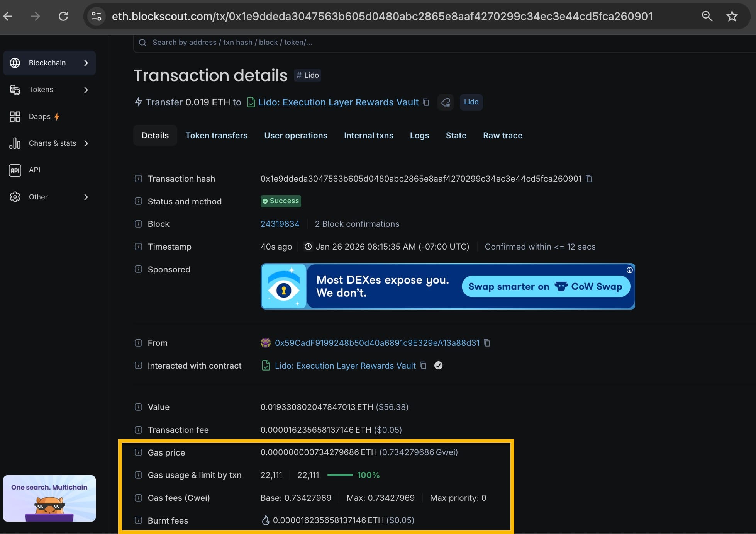Click the Other gear icon in sidebar
This screenshot has height=534, width=756.
[x=15, y=197]
